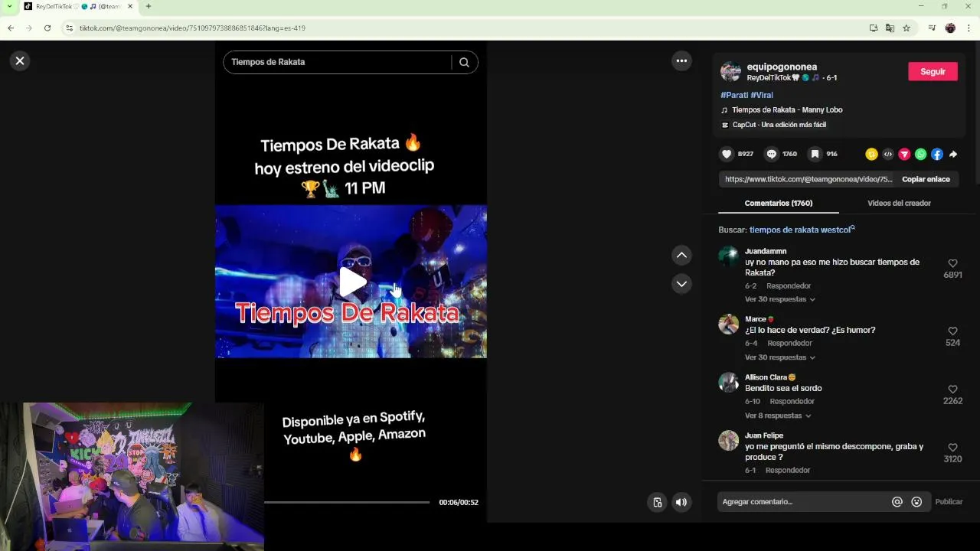The image size is (980, 551).
Task: Like Juan Felipe's comment
Action: coord(952,448)
